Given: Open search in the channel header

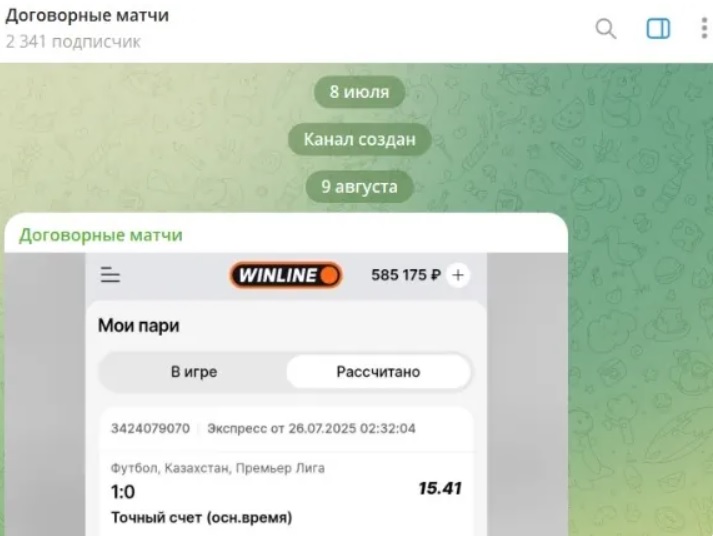Looking at the screenshot, I should point(606,29).
